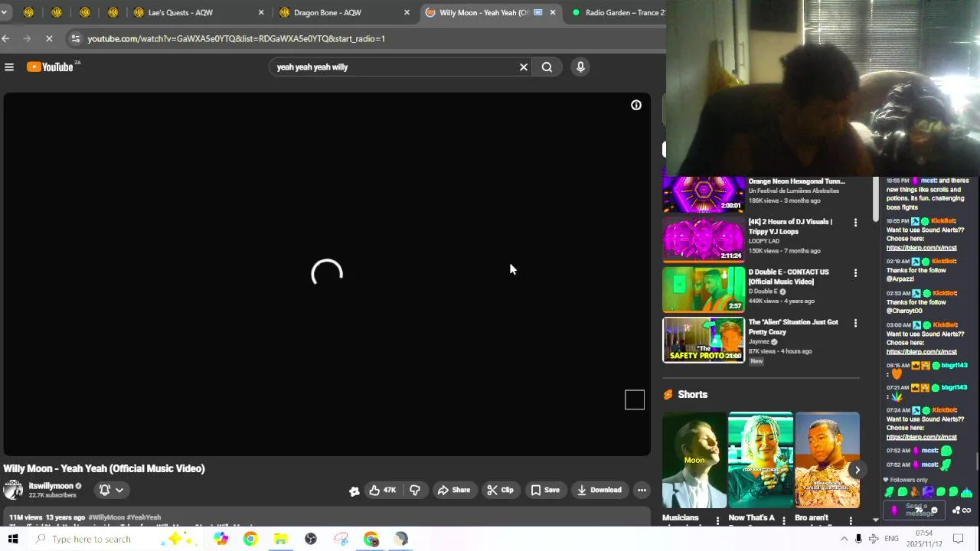
Task: Open Chrome from the taskbar
Action: [250, 539]
